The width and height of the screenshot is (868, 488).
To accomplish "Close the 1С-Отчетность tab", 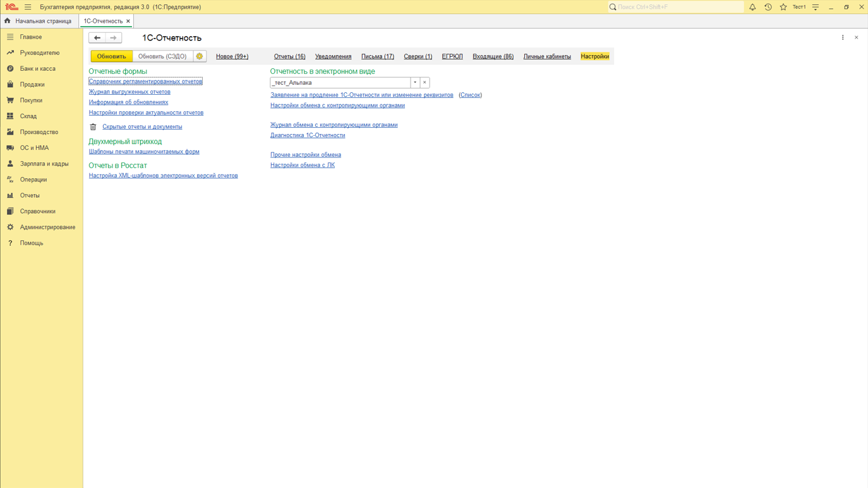I will click(128, 21).
